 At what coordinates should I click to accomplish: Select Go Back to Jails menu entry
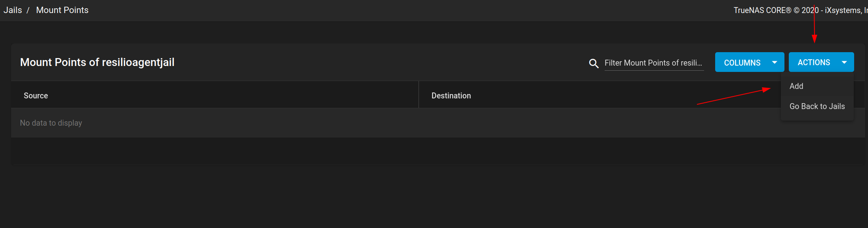817,106
